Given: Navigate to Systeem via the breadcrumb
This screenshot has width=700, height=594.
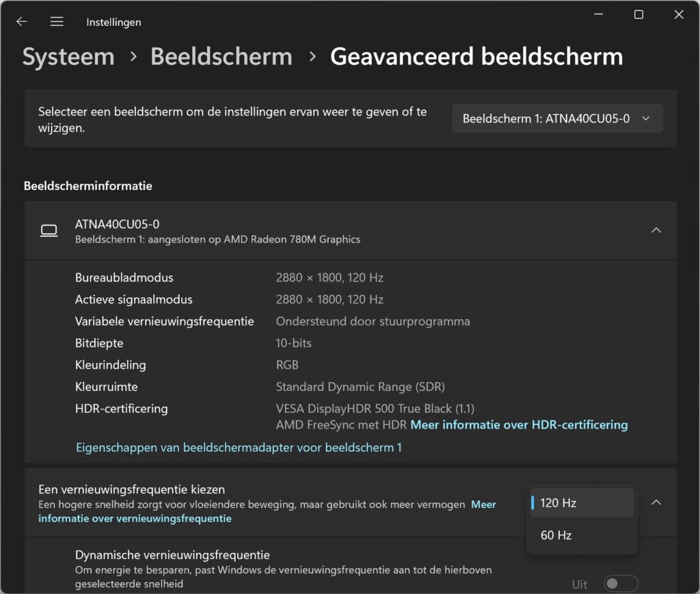Looking at the screenshot, I should coord(68,57).
